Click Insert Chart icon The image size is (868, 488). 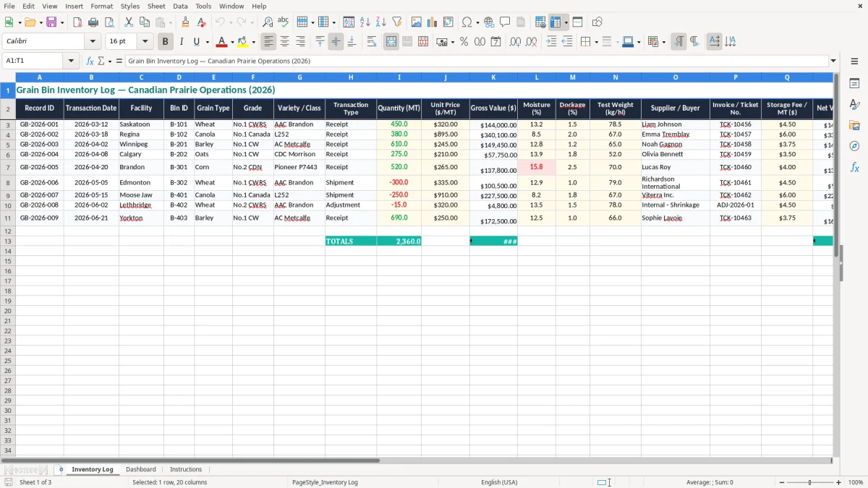click(x=433, y=22)
